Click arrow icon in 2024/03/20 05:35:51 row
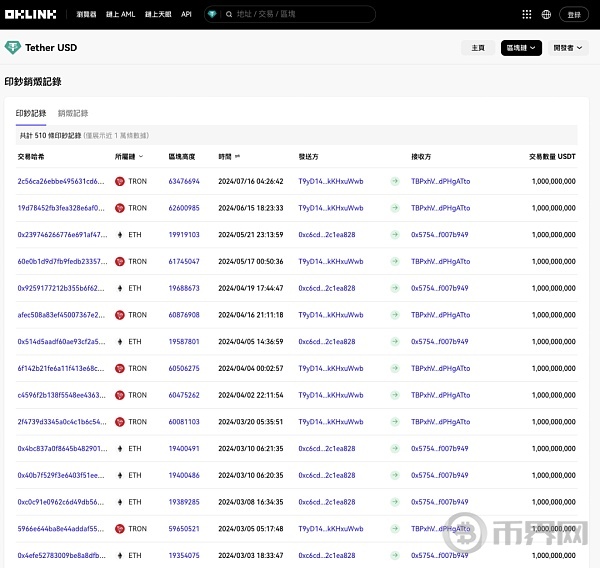 (x=395, y=421)
